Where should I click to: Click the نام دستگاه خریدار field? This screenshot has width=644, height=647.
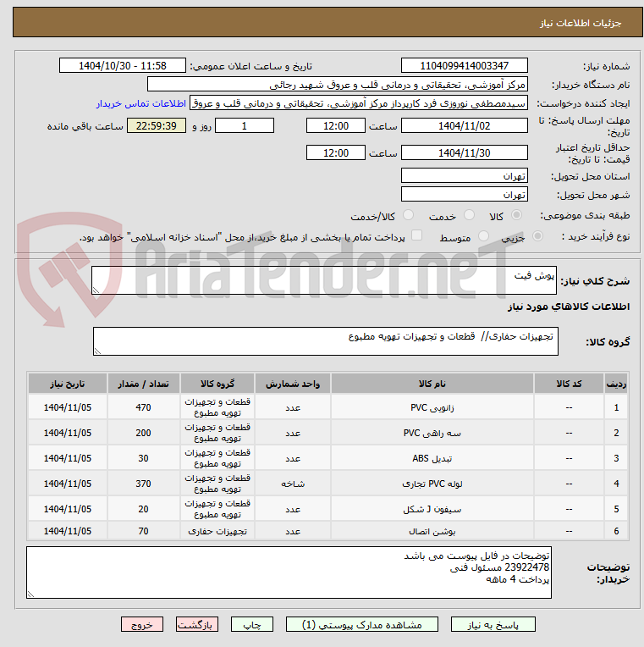point(338,85)
